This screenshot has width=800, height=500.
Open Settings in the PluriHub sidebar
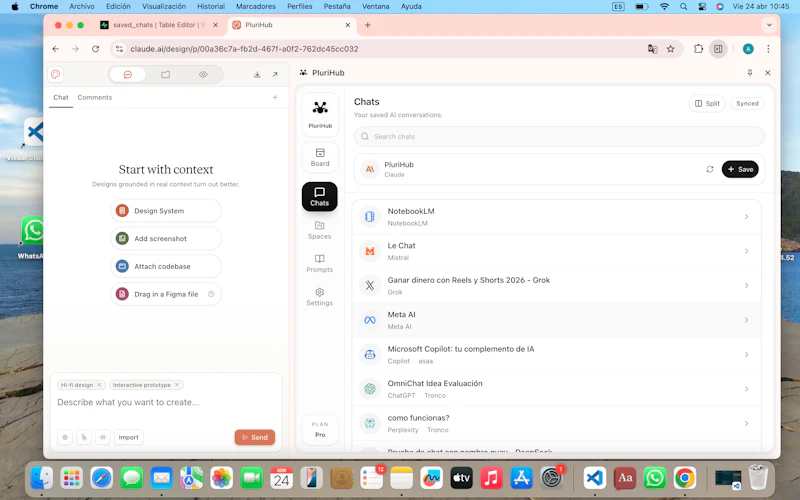coord(319,296)
